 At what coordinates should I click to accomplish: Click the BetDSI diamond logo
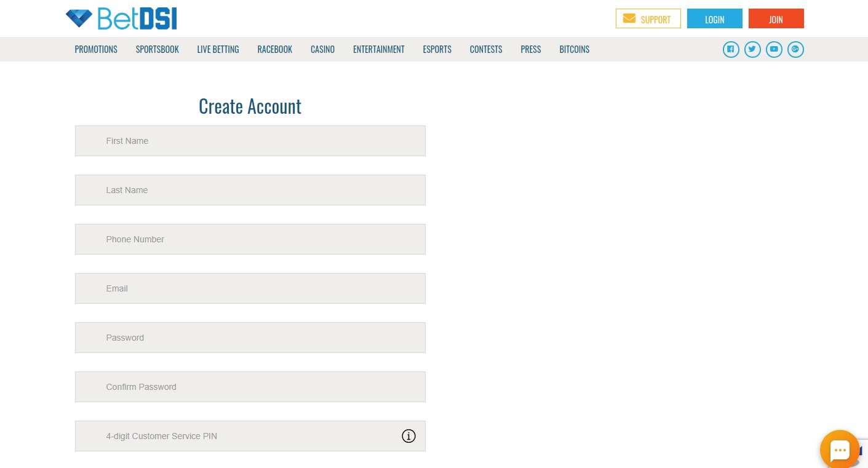click(121, 19)
